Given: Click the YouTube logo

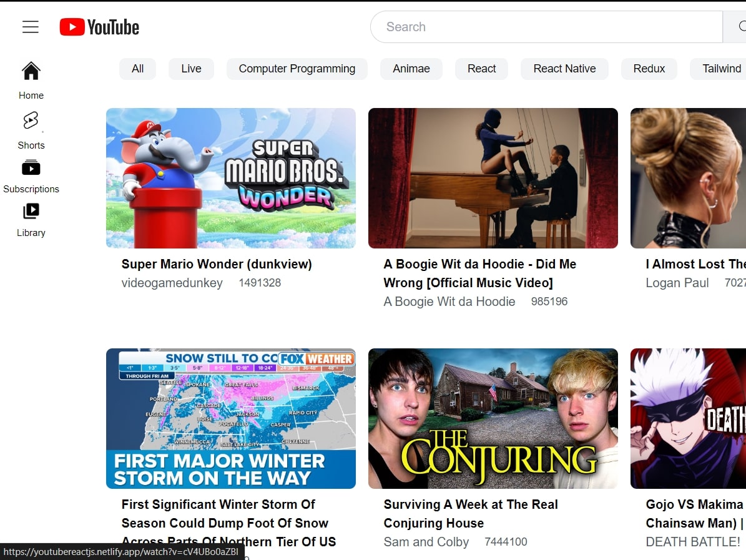Looking at the screenshot, I should 100,27.
